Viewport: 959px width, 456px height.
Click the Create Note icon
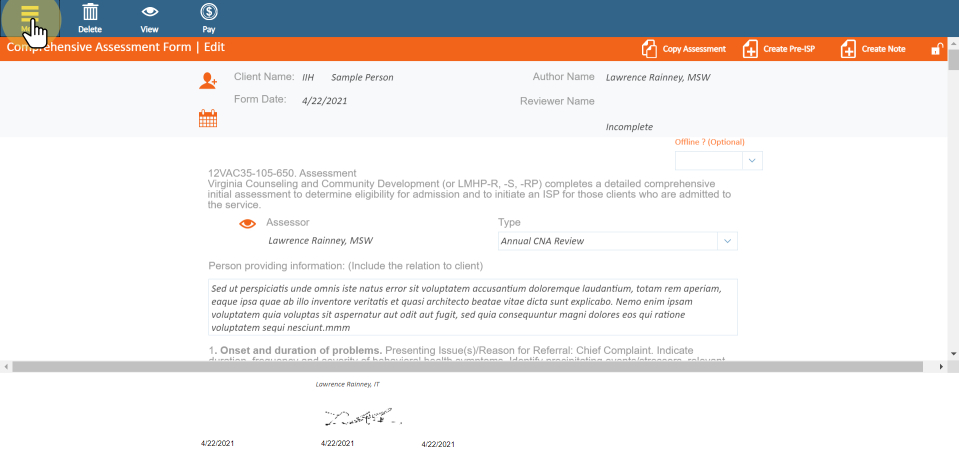pos(848,49)
